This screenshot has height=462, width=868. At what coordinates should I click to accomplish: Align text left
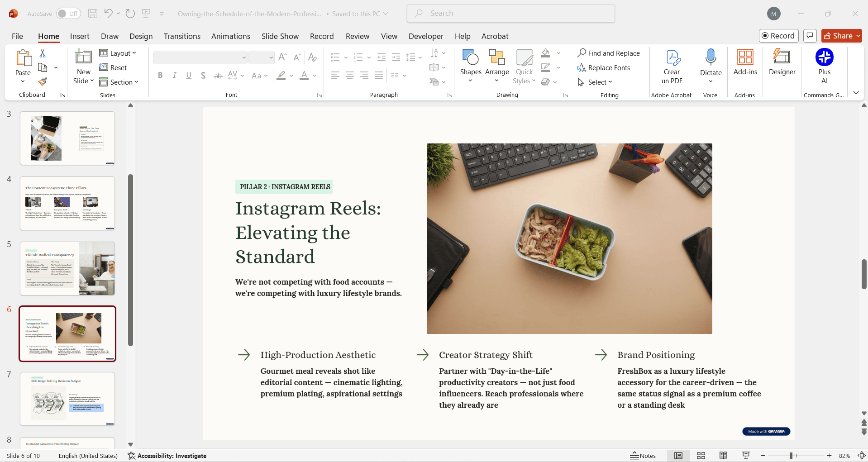pos(335,76)
